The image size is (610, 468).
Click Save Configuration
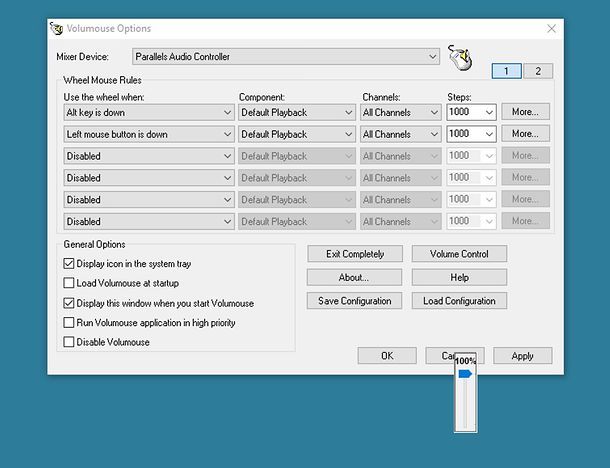coord(354,301)
